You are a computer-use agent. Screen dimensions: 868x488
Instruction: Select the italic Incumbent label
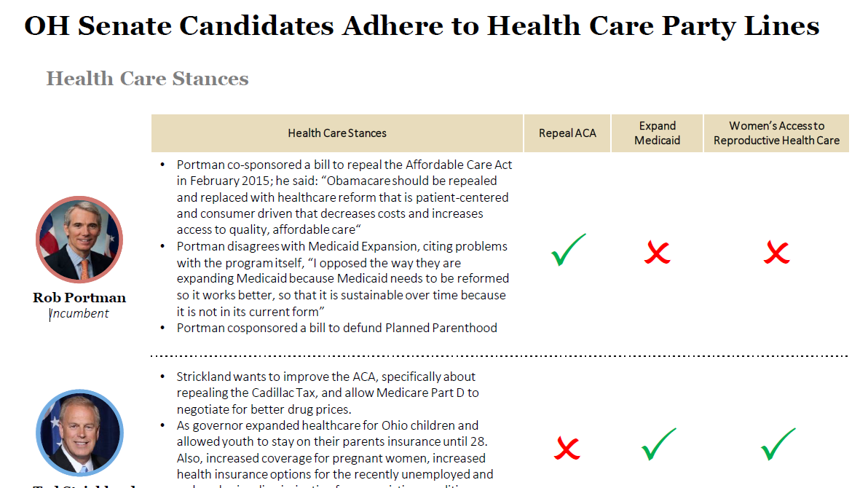pyautogui.click(x=79, y=314)
